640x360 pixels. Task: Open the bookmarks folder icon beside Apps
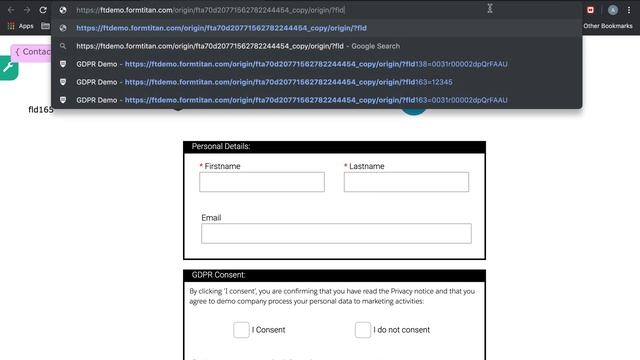[45, 26]
